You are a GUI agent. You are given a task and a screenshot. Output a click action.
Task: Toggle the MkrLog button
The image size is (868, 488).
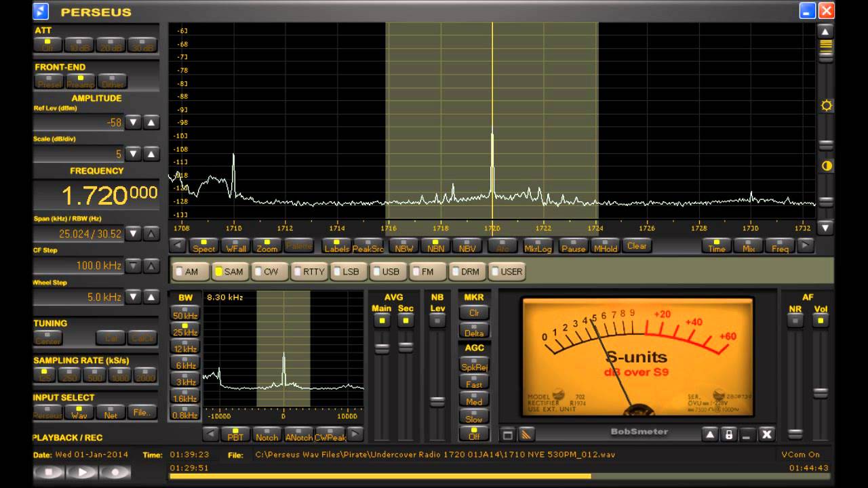538,245
